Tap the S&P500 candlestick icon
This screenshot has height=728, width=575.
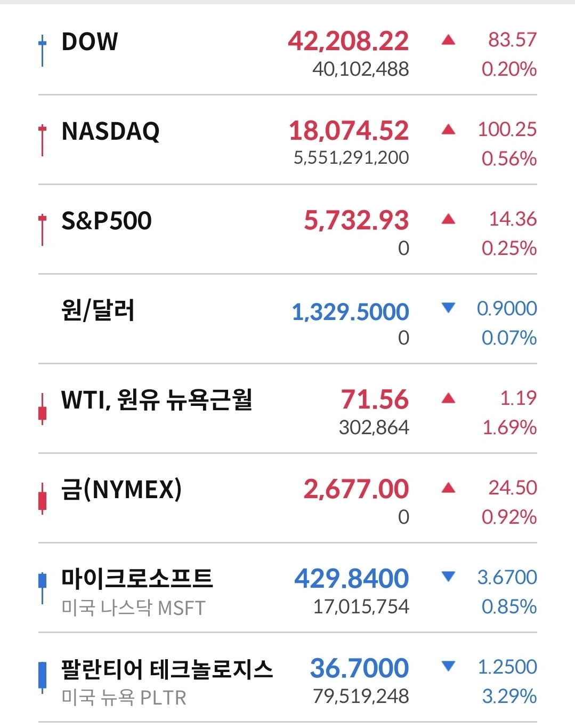tap(42, 230)
